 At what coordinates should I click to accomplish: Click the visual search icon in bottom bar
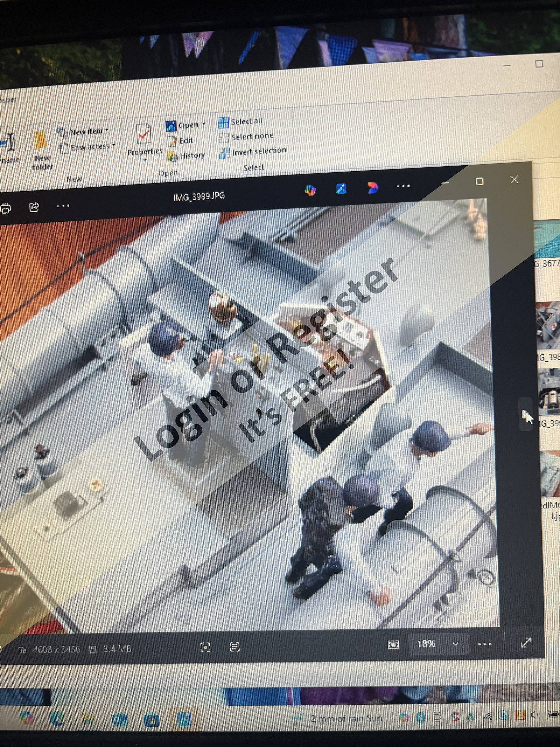[205, 647]
